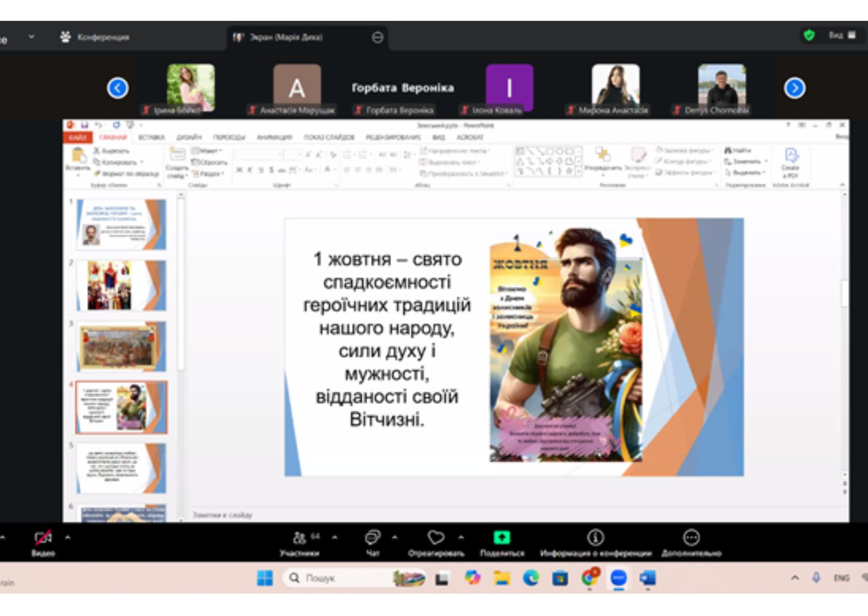Expand the video options arrow
The image size is (868, 616).
click(68, 538)
